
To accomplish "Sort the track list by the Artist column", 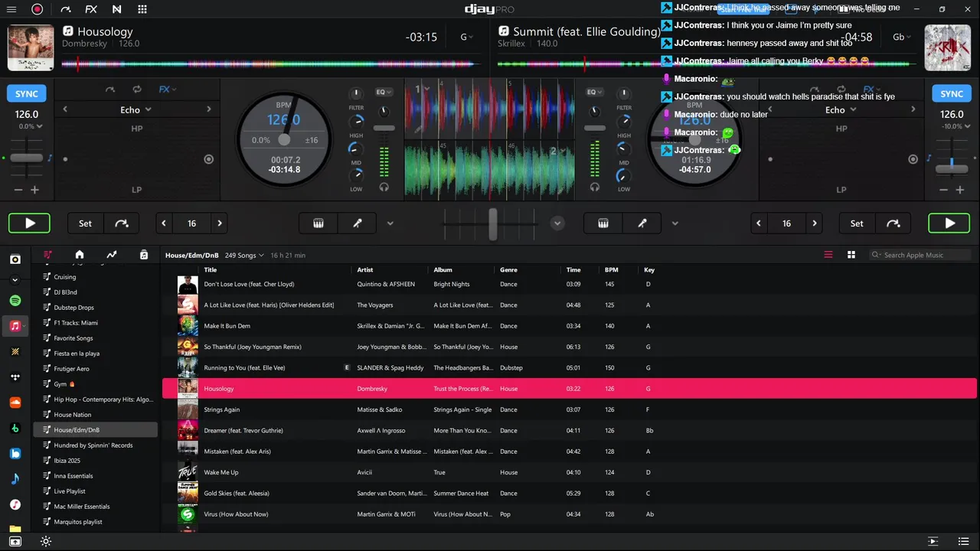I will click(365, 269).
